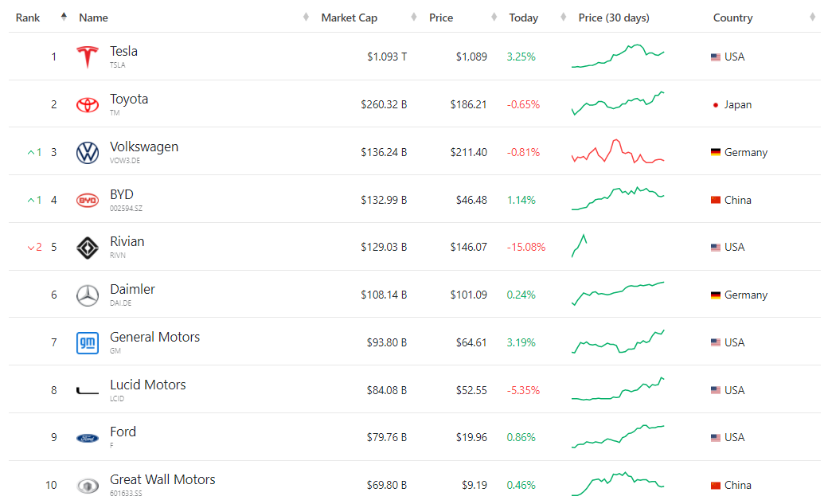Screen dimensions: 824x504
Task: Click the Market Cap column header
Action: (x=350, y=18)
